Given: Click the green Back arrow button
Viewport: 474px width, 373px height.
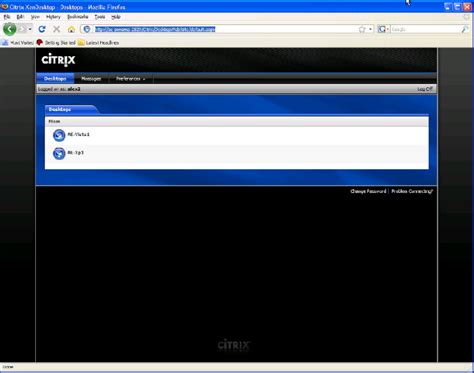Looking at the screenshot, I should [x=10, y=29].
